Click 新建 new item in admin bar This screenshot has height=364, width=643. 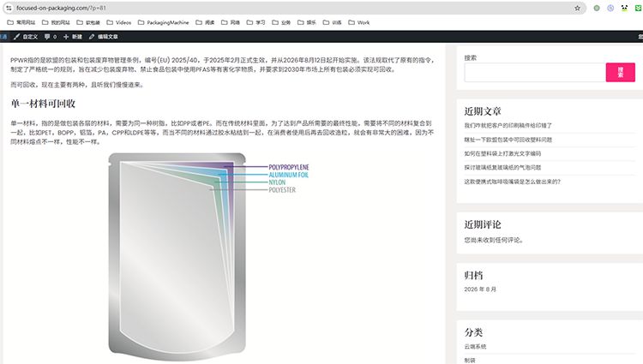[73, 37]
